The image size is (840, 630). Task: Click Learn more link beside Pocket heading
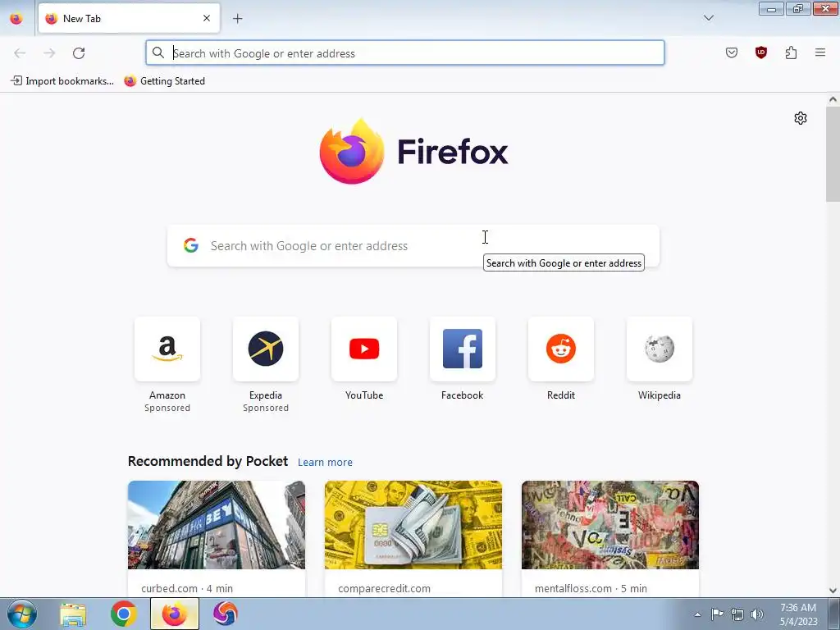[325, 463]
